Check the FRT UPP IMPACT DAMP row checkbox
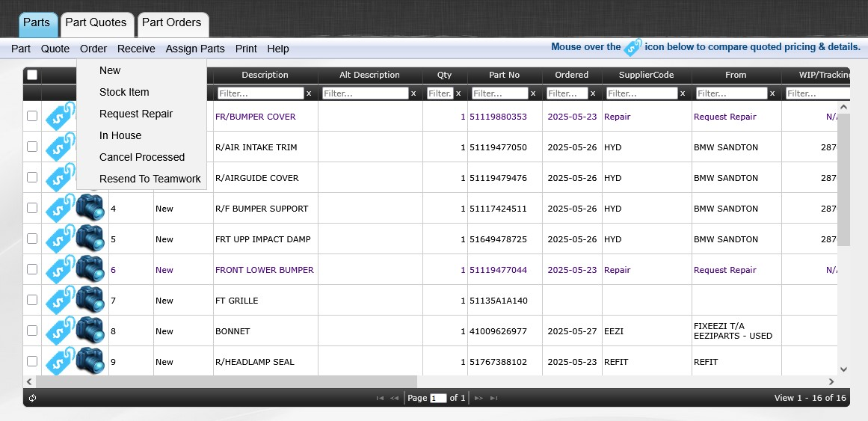Screen dimensions: 868x421 coord(32,239)
